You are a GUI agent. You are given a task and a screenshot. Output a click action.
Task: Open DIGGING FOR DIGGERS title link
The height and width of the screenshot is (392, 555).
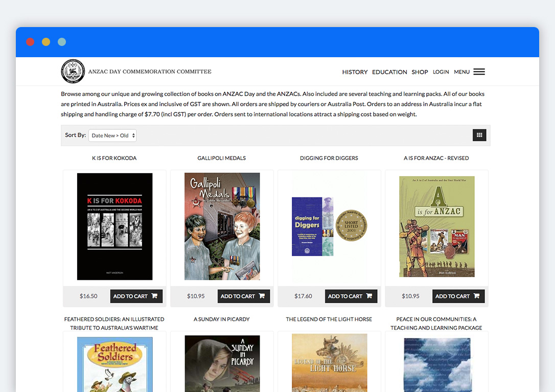[x=329, y=158]
